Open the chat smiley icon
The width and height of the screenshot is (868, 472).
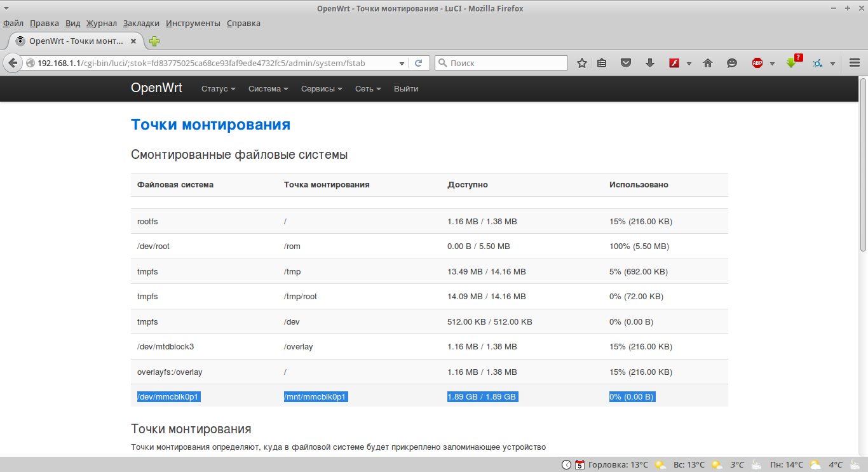click(x=732, y=63)
